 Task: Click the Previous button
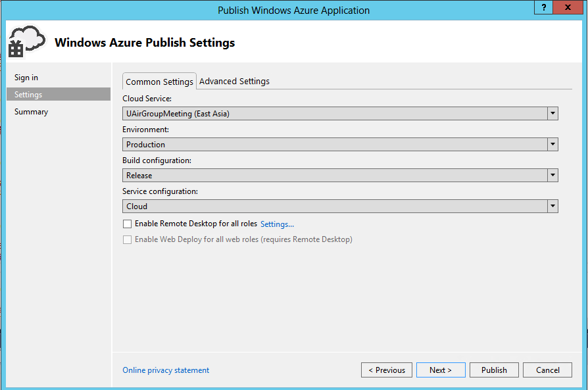coord(387,370)
